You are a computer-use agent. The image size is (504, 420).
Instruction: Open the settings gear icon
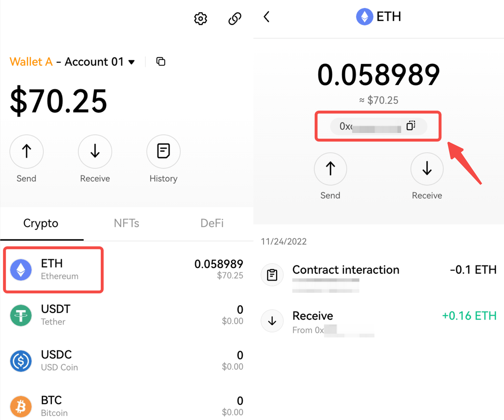[x=200, y=19]
